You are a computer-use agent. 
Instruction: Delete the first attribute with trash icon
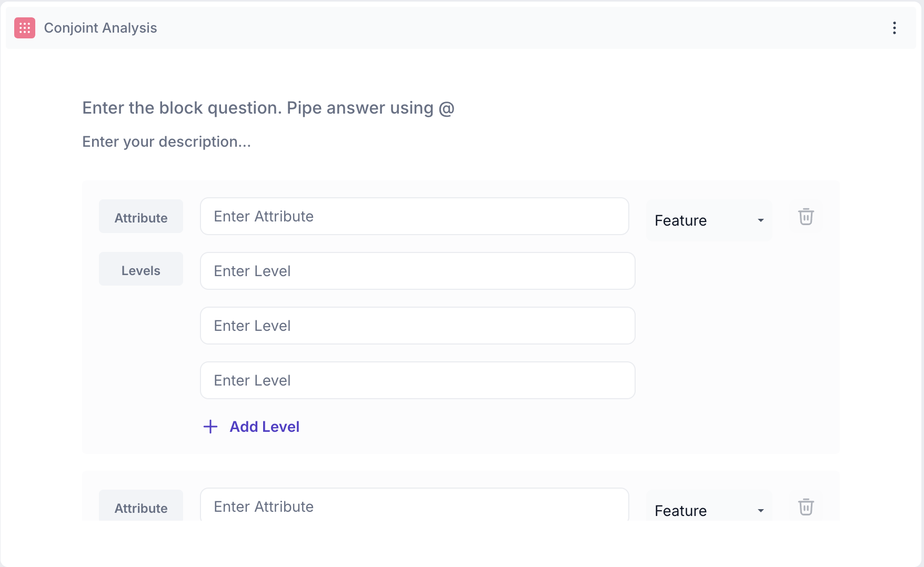coord(806,217)
